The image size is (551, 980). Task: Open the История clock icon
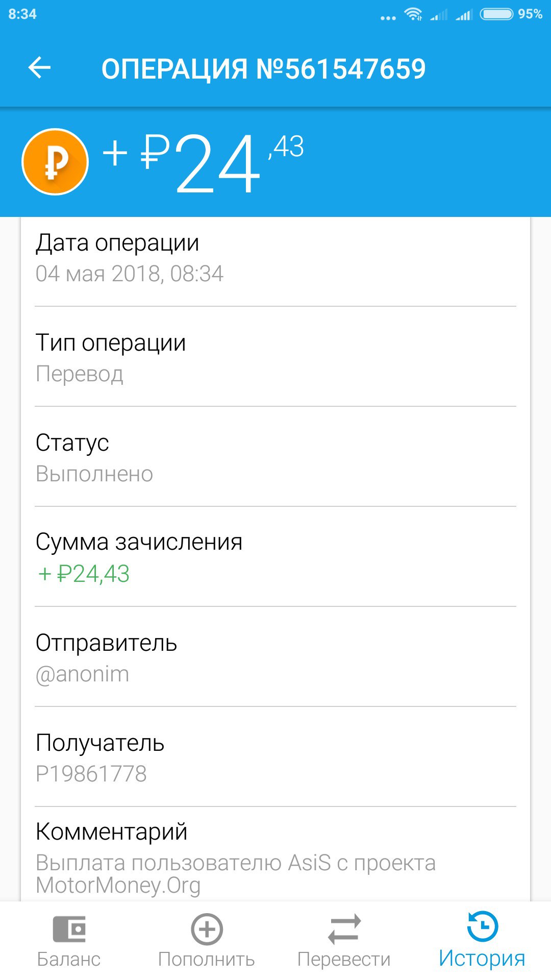482,926
